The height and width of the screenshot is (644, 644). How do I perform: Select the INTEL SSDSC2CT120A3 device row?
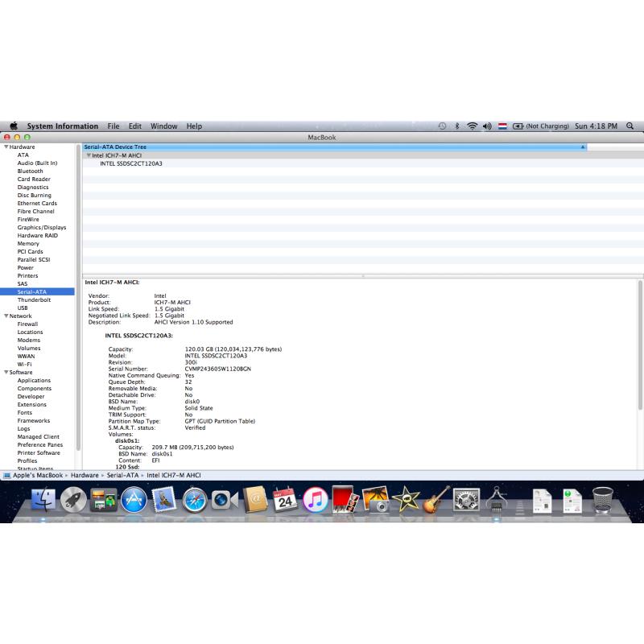(131, 163)
